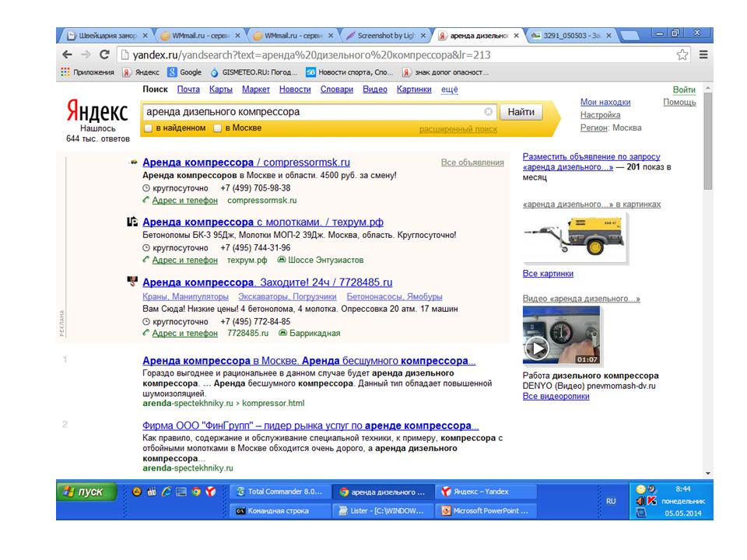Viewport: 747px width, 560px height.
Task: Toggle в найденном checkbox
Action: click(148, 128)
